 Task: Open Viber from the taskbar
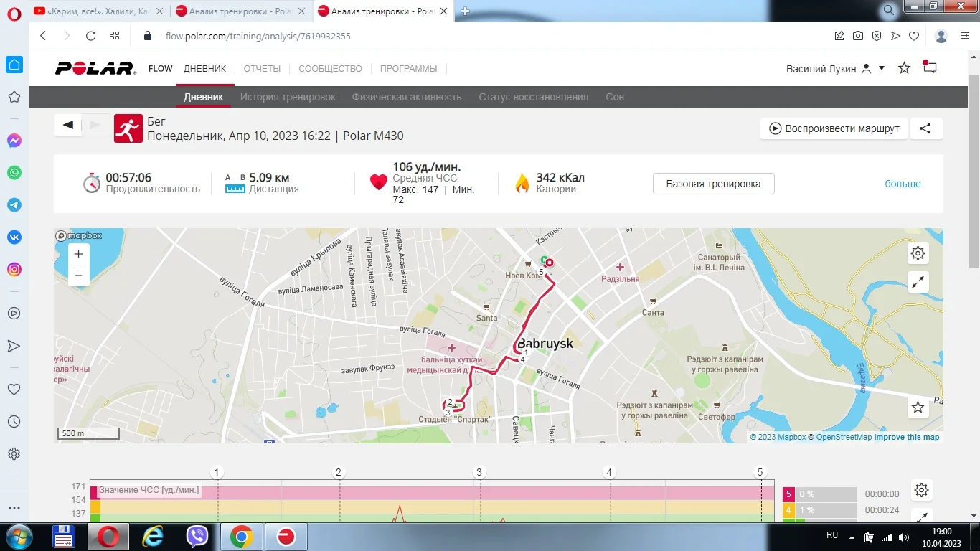point(197,537)
